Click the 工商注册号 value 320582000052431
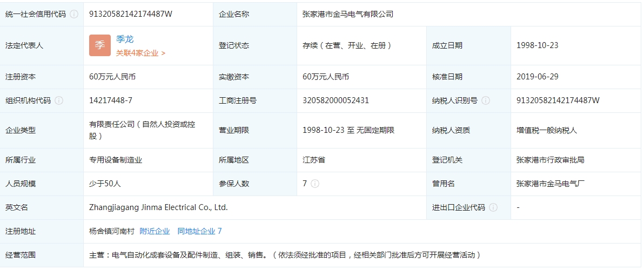The width and height of the screenshot is (644, 270). coord(336,100)
